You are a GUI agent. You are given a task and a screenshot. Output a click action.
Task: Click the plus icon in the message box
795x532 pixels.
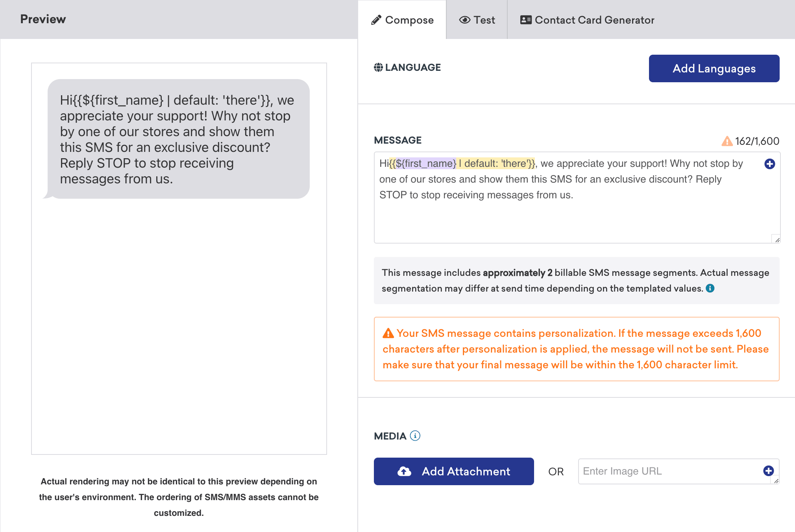[770, 164]
